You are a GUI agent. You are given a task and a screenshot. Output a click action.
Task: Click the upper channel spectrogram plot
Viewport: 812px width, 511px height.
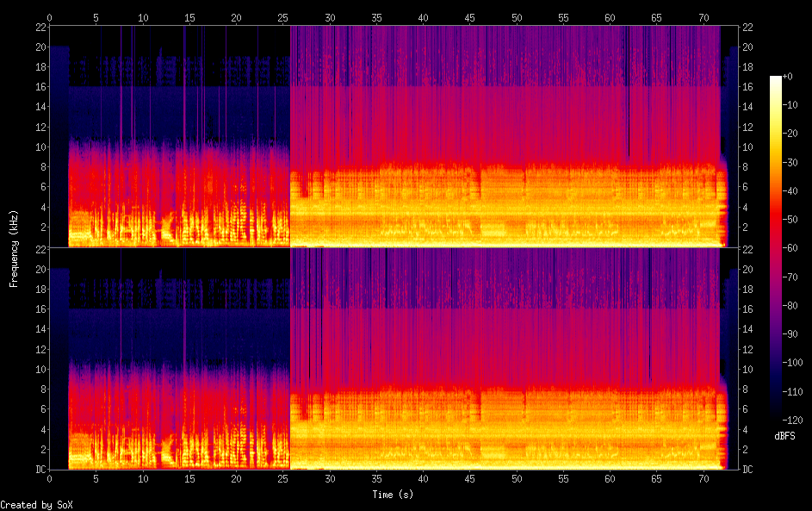(x=394, y=136)
